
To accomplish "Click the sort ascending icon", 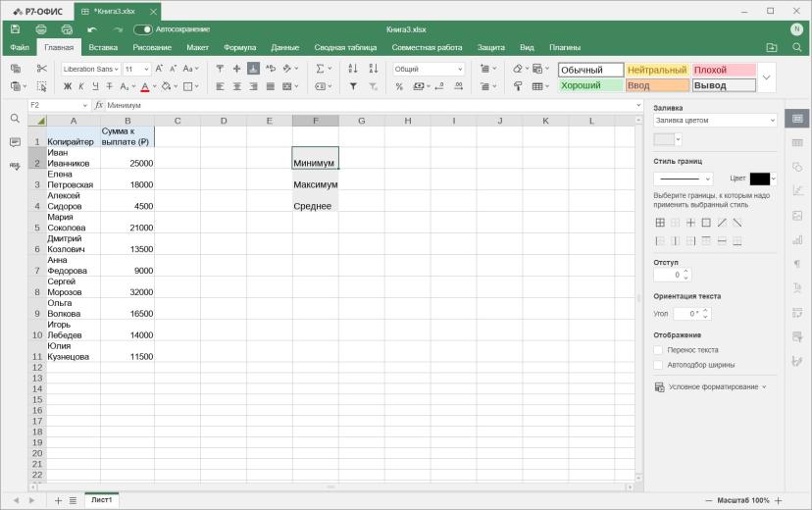I will (353, 69).
